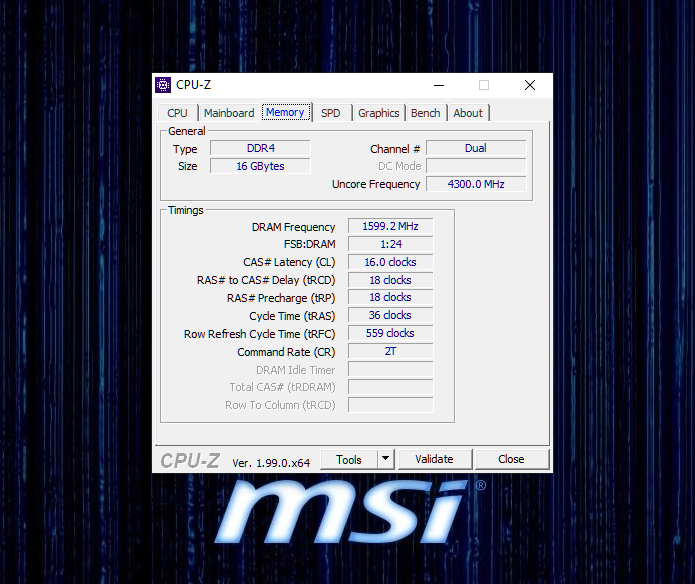Image resolution: width=695 pixels, height=584 pixels.
Task: Open the CPU tab
Action: click(x=177, y=113)
